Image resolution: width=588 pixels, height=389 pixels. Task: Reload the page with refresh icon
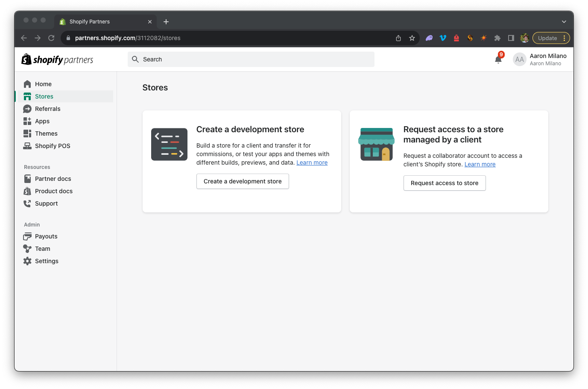(x=51, y=38)
